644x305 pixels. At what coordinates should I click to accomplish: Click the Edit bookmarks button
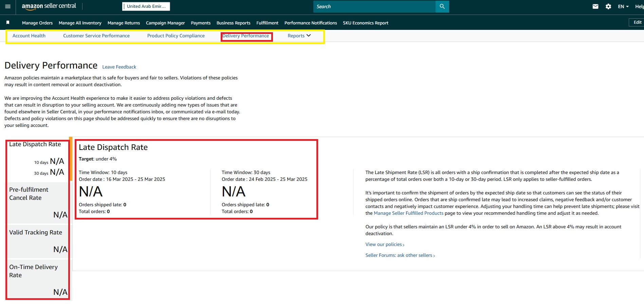pyautogui.click(x=637, y=22)
